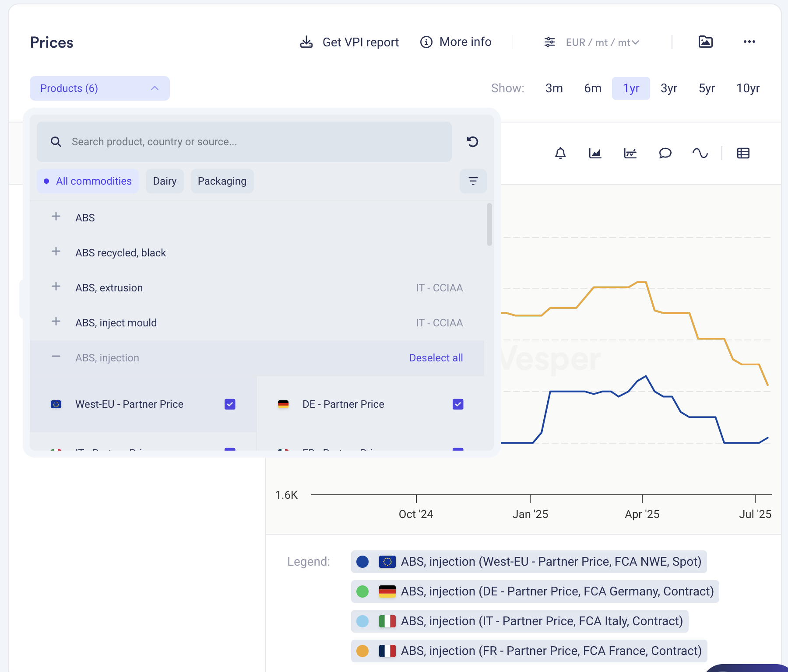Click the EU flag beside West-EU Partner Price

click(56, 404)
